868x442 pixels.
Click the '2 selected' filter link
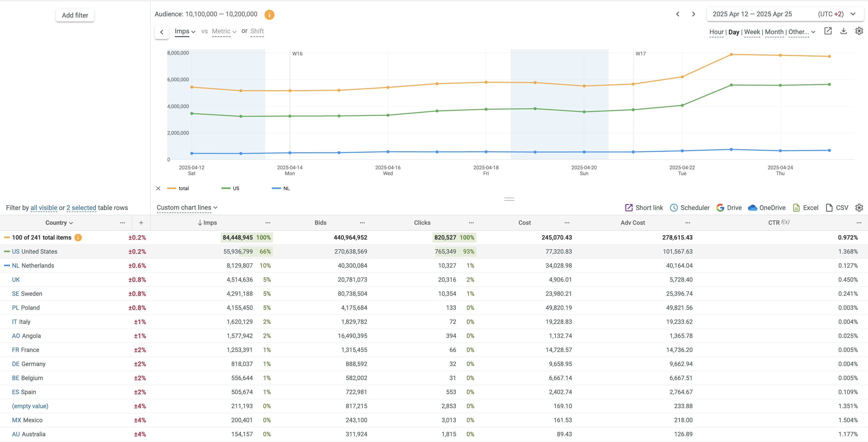coord(81,208)
